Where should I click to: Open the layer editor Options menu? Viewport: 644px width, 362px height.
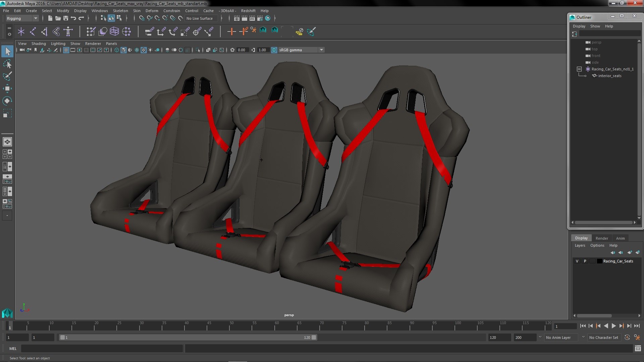(x=597, y=245)
